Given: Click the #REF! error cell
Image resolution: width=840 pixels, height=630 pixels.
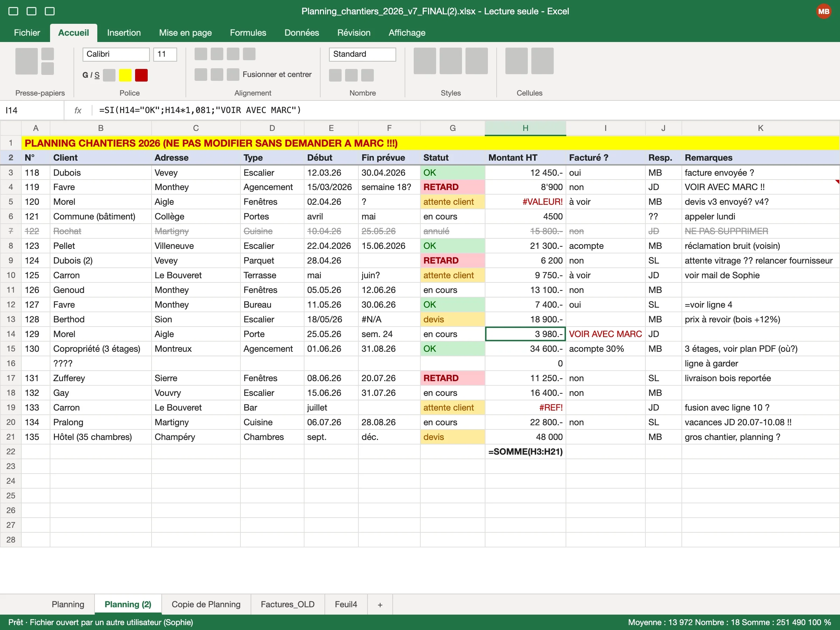Looking at the screenshot, I should point(525,407).
